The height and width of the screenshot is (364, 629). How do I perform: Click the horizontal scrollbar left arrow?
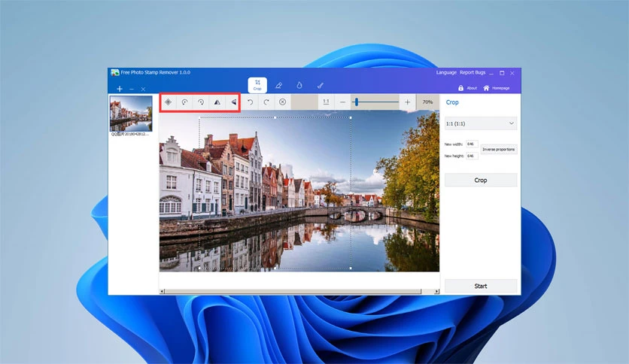[x=162, y=292]
